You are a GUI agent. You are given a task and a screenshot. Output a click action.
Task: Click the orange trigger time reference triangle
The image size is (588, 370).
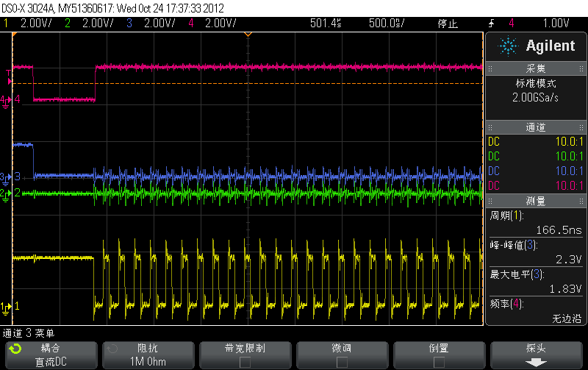point(248,35)
